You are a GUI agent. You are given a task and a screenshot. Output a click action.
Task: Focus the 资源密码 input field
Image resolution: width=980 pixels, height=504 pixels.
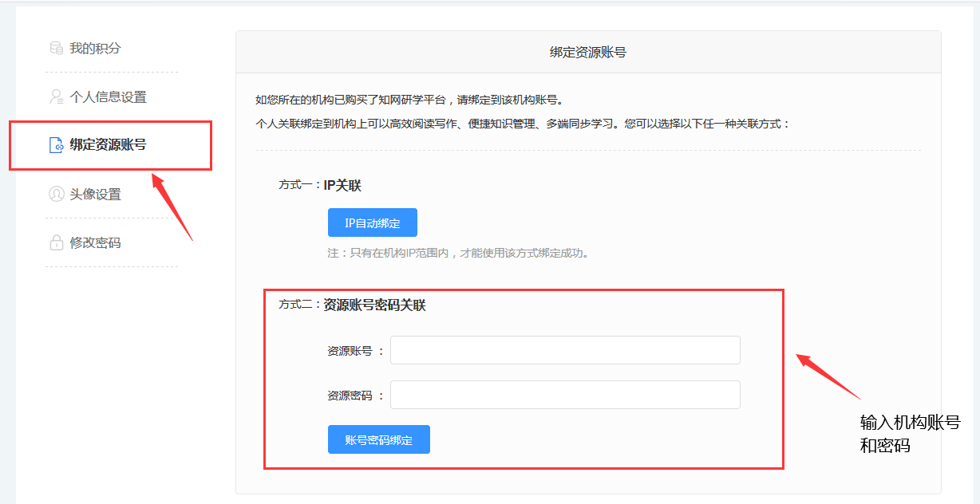(565, 395)
